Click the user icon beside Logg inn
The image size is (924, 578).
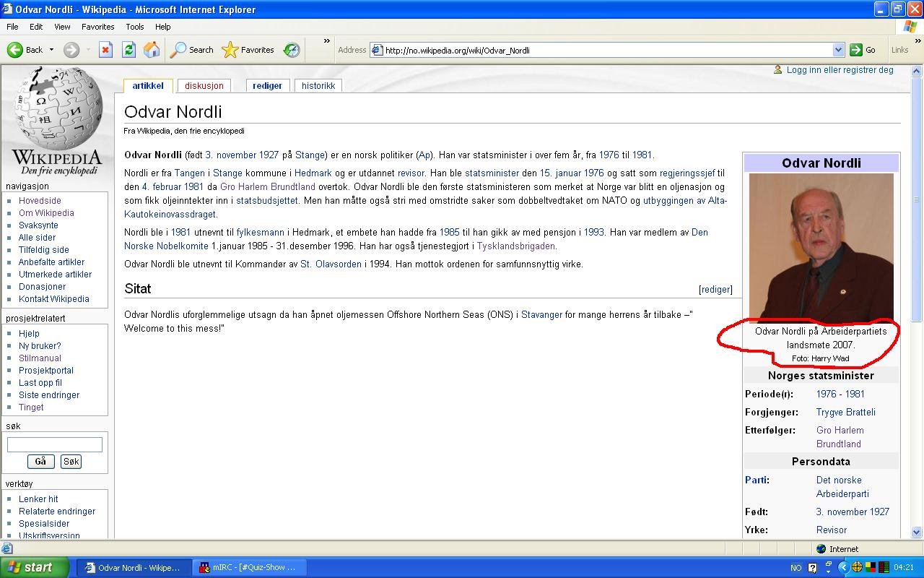(x=777, y=70)
